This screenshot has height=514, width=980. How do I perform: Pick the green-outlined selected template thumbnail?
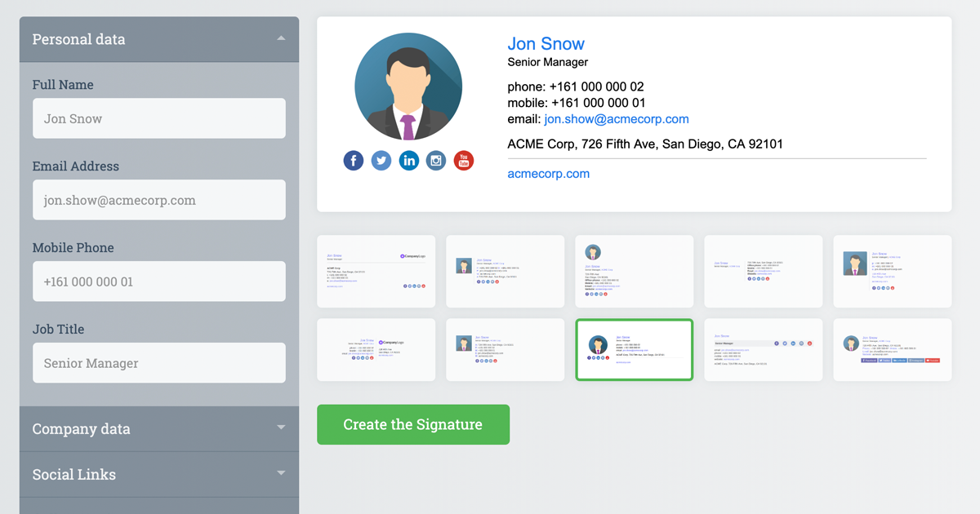click(635, 349)
